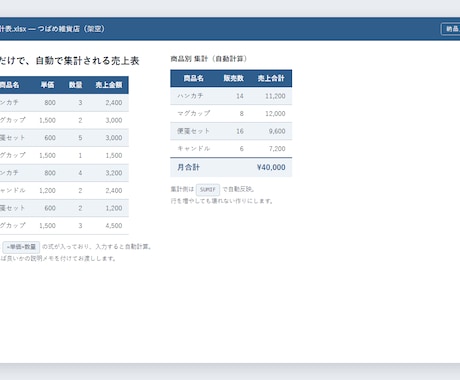The width and height of the screenshot is (460, 380).
Task: Click the 自動で集計される売上表 heading
Action: 69,61
